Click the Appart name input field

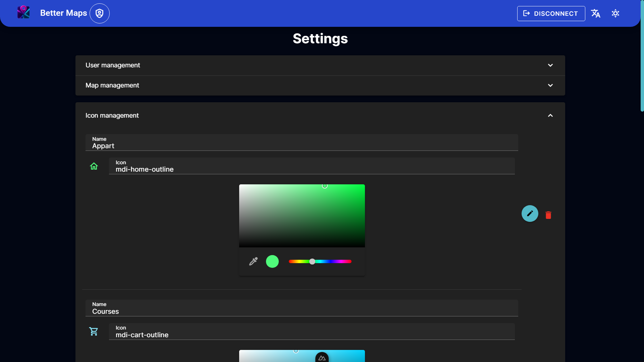[x=301, y=146]
